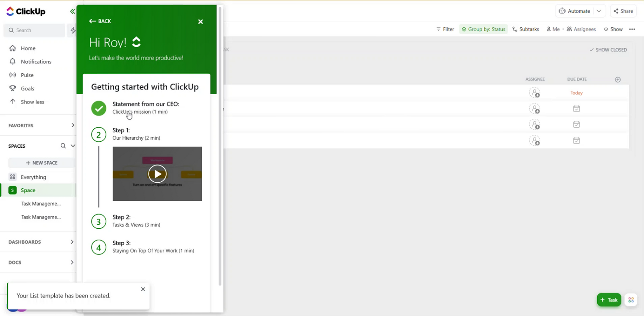Open Step 1 Our Hierarchy
Viewport: 644px width, 316px height.
point(136,134)
